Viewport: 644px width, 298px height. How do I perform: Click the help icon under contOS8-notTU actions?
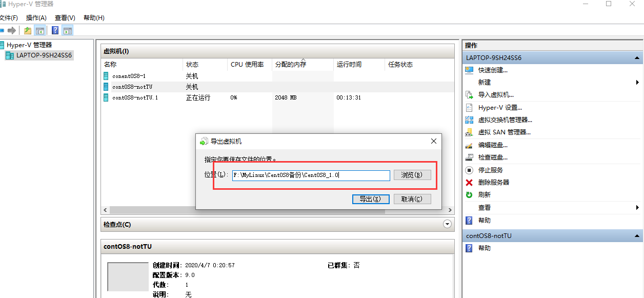click(469, 248)
